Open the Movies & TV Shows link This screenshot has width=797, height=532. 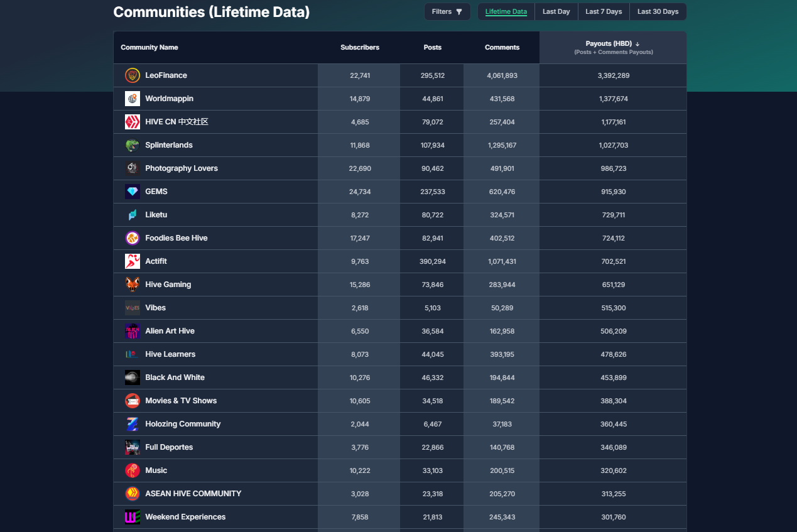pyautogui.click(x=181, y=401)
